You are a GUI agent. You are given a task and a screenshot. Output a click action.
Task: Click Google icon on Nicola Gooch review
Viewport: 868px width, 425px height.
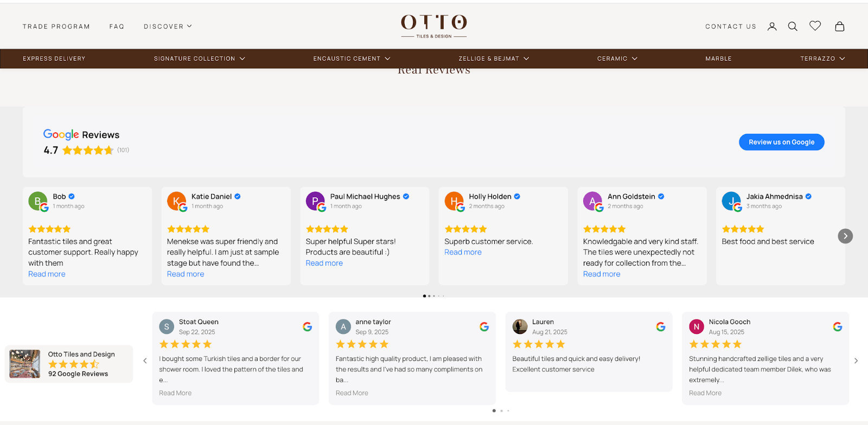click(x=837, y=326)
